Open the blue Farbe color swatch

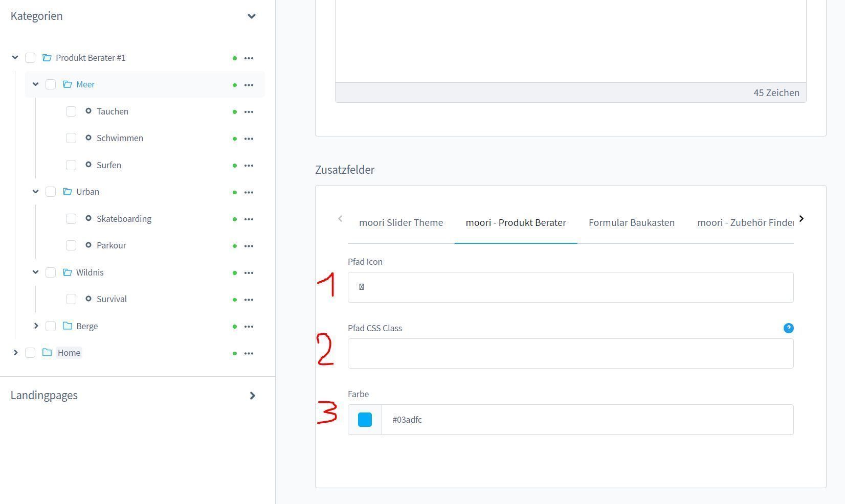click(x=365, y=420)
